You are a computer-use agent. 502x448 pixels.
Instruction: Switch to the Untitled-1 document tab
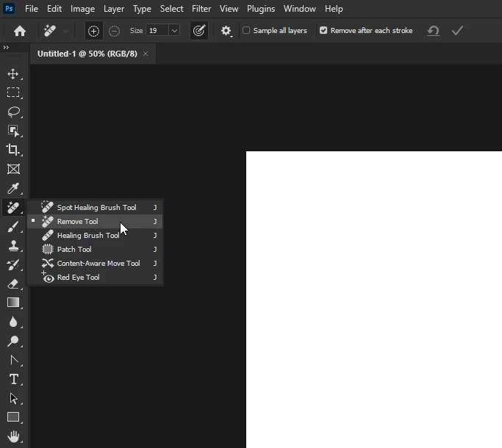(x=87, y=54)
